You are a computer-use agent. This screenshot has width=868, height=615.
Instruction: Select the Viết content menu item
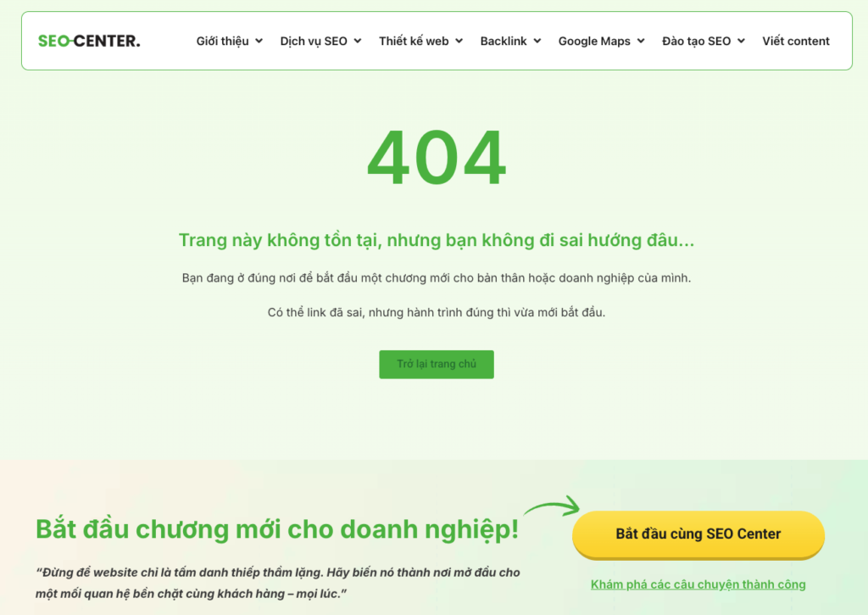pos(796,41)
